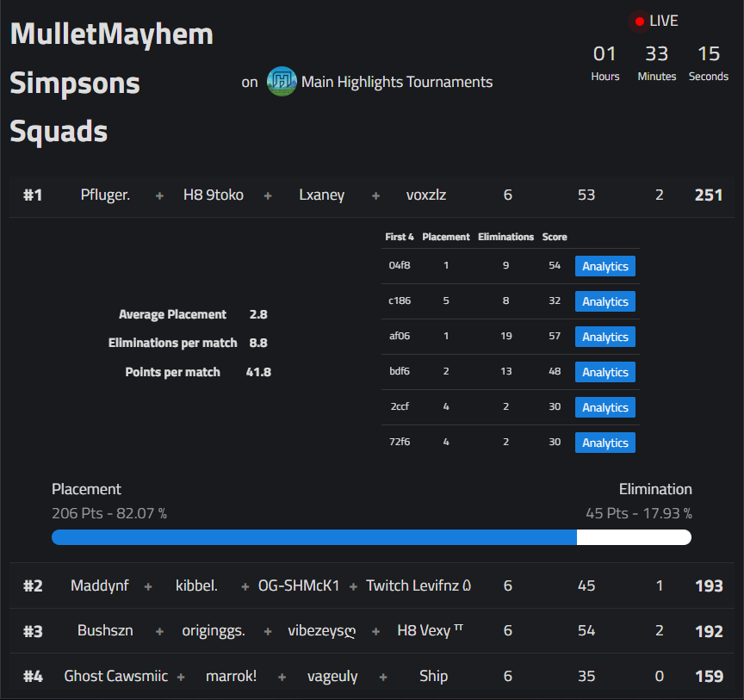
Task: Select player voxzlz
Action: point(426,195)
